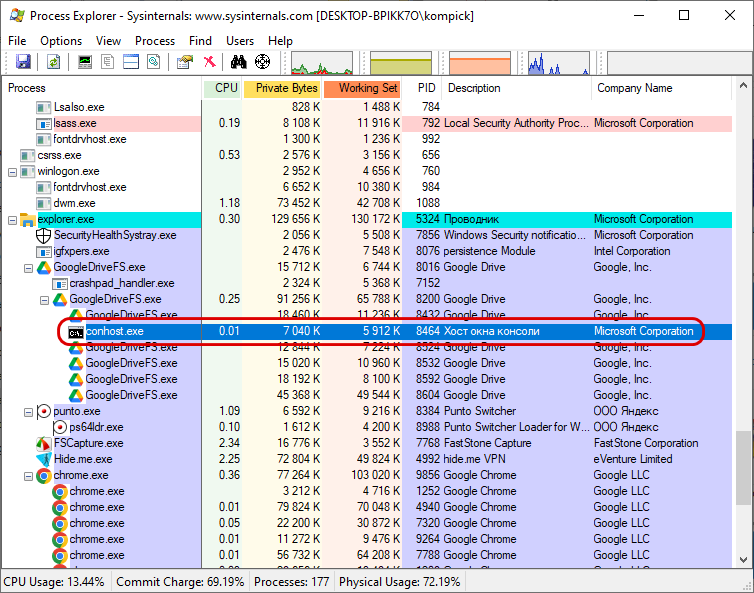Click Process Explorer title bar app icon
This screenshot has width=754, height=593.
17,15
